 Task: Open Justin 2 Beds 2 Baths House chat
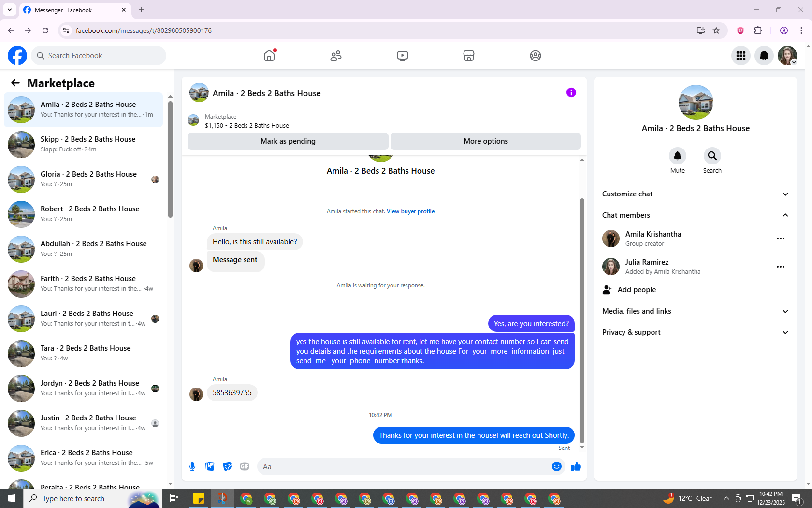(83, 423)
